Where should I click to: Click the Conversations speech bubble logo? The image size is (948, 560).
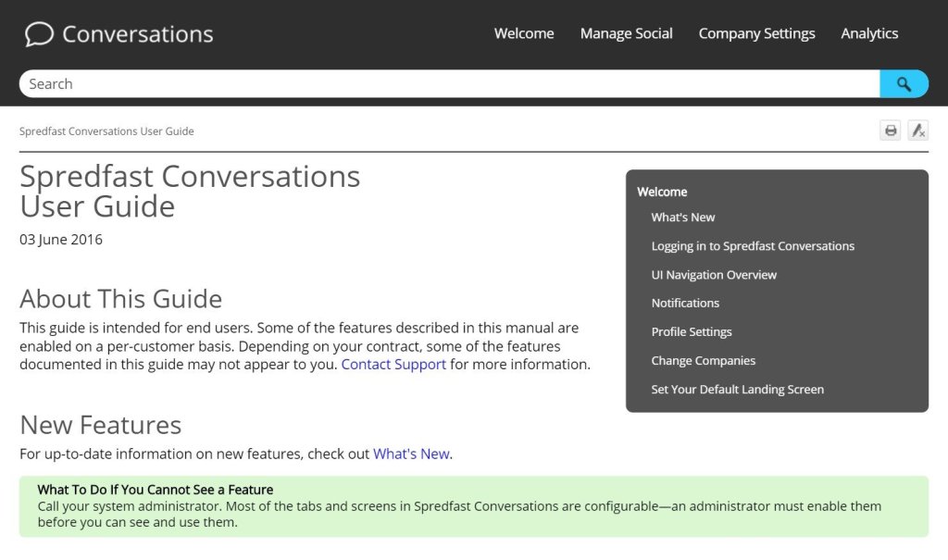[39, 34]
